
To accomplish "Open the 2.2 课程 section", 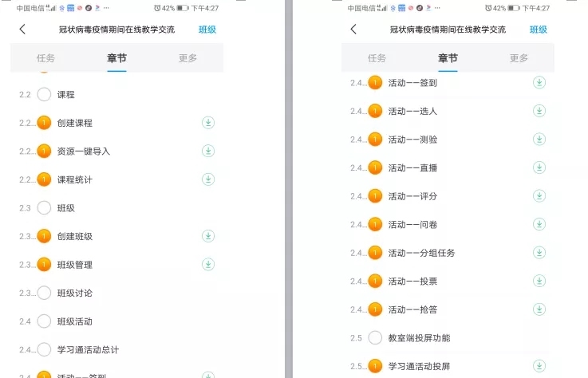I will (116, 94).
